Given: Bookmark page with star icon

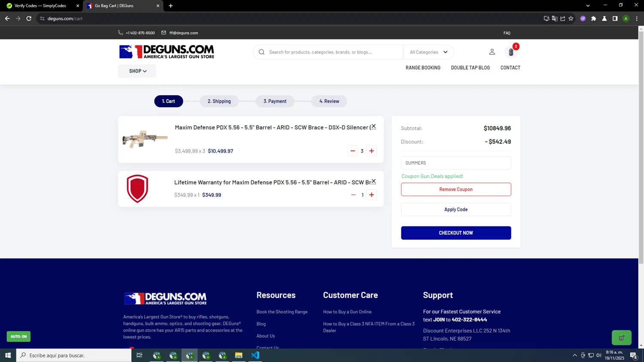Looking at the screenshot, I should coord(571,18).
